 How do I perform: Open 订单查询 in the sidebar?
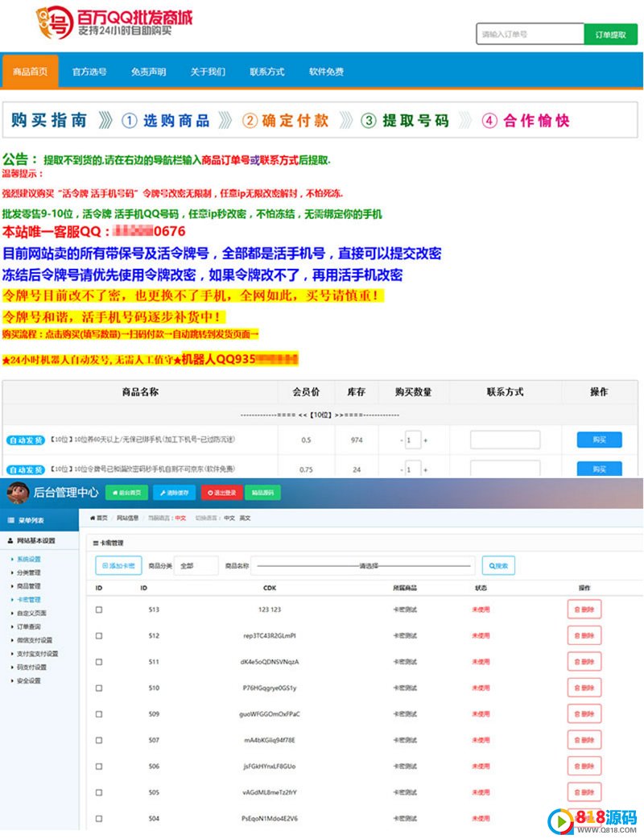point(29,626)
